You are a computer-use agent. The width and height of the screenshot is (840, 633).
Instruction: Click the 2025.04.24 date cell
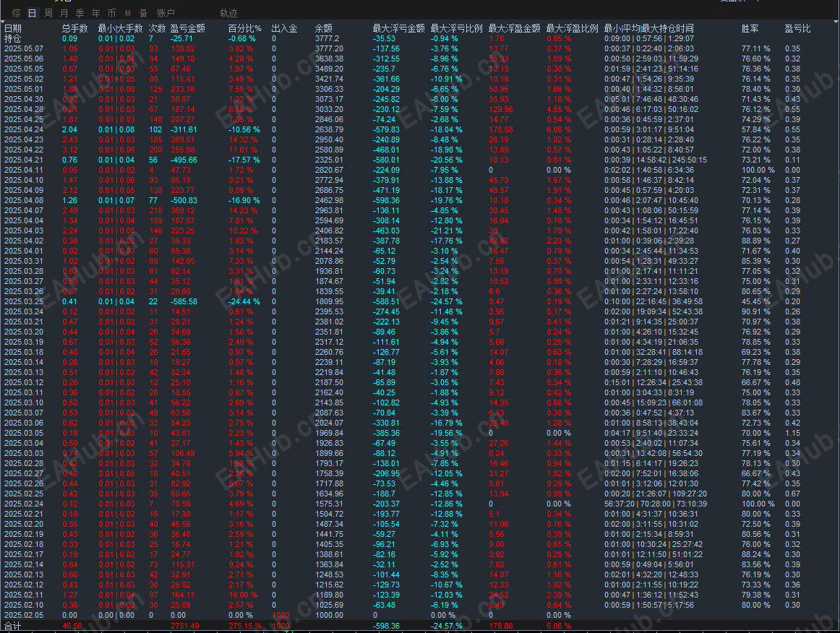[24, 129]
